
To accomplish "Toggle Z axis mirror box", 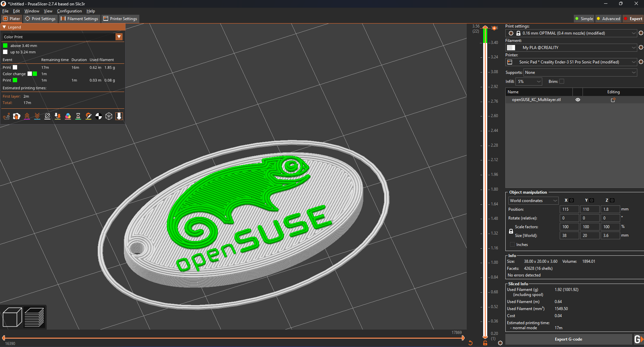I will (x=612, y=200).
